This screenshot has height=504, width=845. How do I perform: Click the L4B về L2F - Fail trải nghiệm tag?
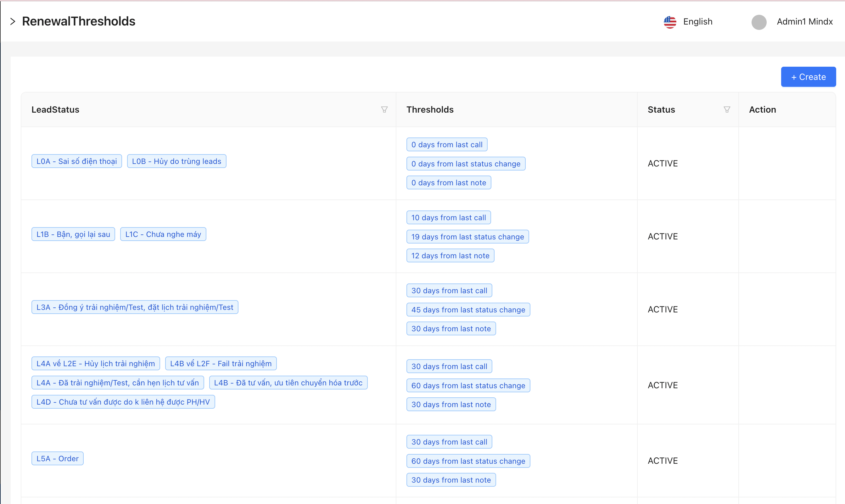point(221,363)
